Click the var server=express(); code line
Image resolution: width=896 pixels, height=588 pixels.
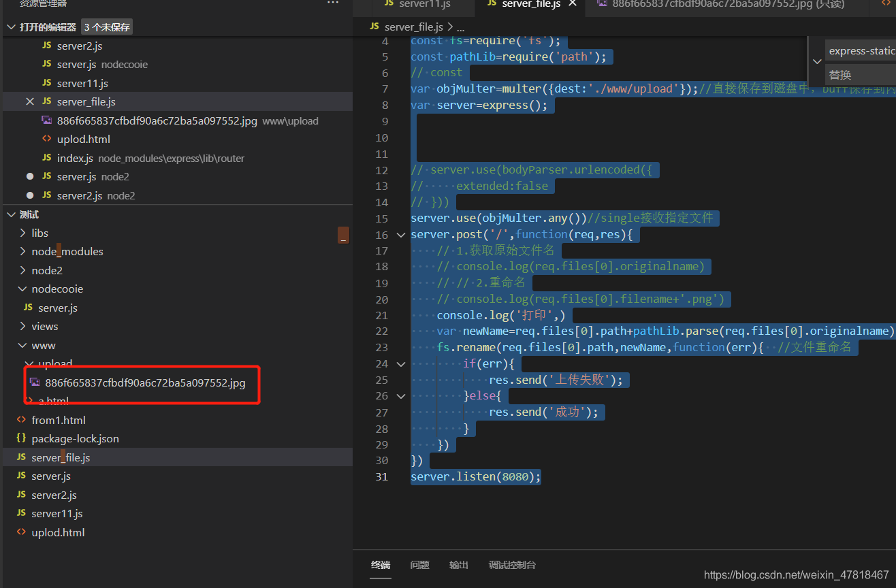(479, 105)
